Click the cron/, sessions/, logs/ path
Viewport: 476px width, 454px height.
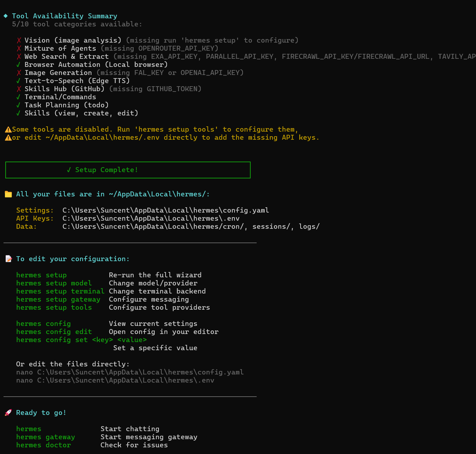pyautogui.click(x=191, y=227)
